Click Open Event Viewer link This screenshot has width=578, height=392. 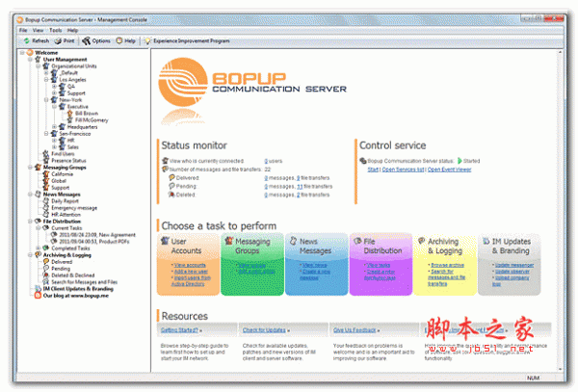coord(449,170)
